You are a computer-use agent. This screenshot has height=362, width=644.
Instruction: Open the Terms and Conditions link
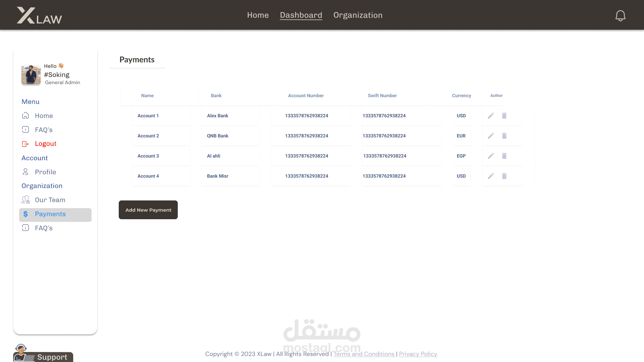(x=364, y=354)
